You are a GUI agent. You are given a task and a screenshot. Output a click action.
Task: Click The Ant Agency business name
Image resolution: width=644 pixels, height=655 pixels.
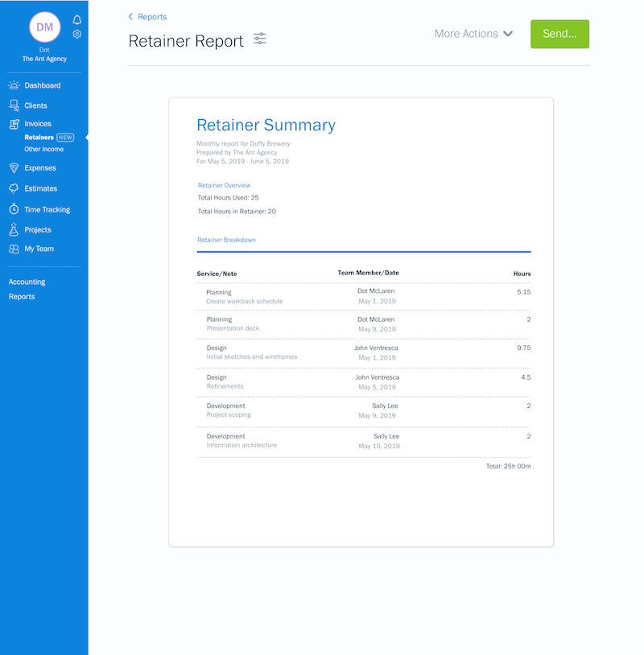tap(44, 59)
